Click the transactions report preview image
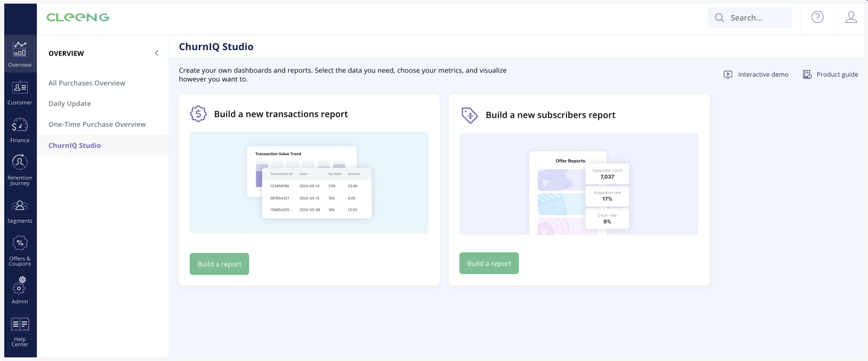The image size is (868, 361). (x=309, y=182)
